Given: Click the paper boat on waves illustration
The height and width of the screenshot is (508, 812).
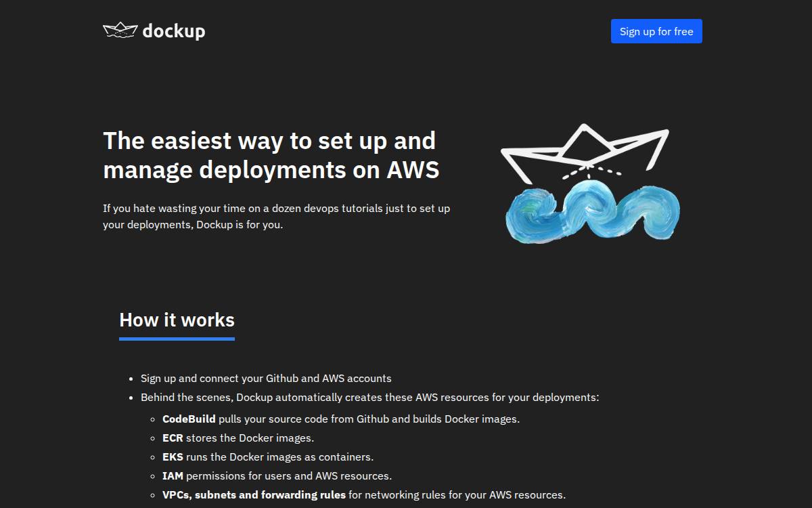Looking at the screenshot, I should pyautogui.click(x=590, y=183).
